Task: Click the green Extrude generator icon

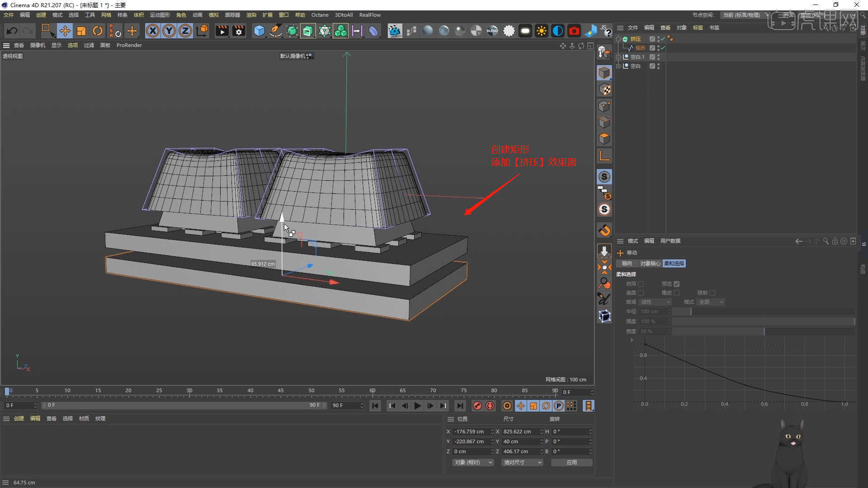Action: point(308,31)
